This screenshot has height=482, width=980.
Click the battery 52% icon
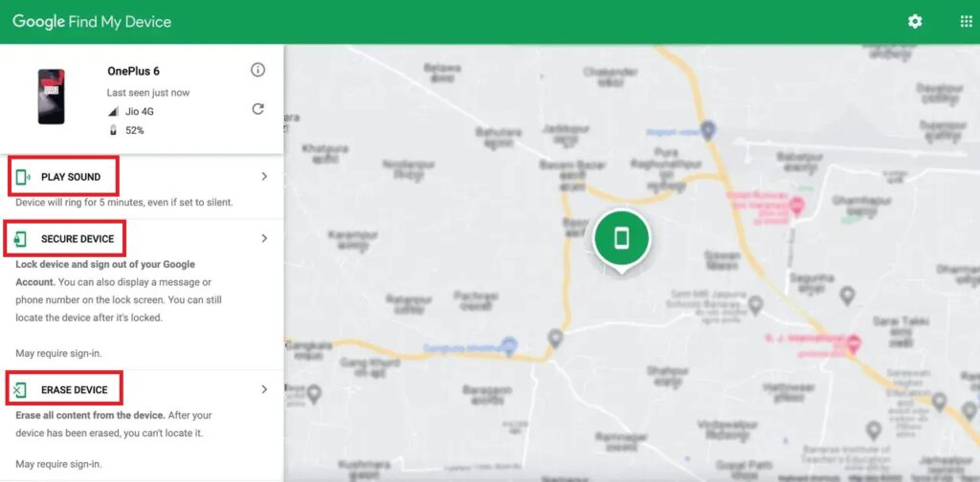113,130
